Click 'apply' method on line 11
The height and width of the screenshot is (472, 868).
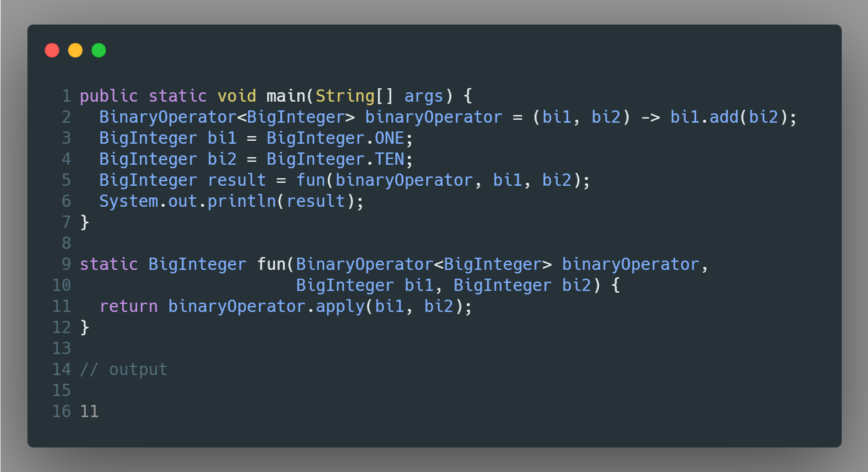click(x=340, y=307)
